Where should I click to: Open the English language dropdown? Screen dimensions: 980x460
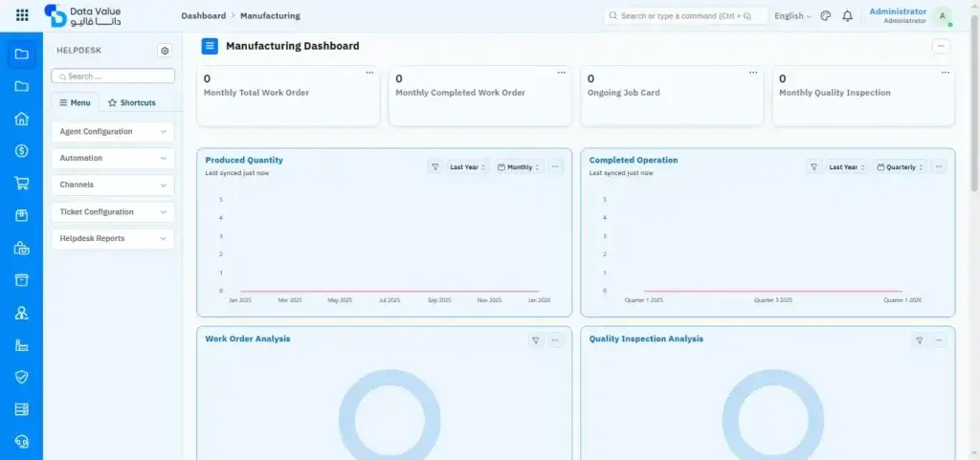pyautogui.click(x=792, y=16)
